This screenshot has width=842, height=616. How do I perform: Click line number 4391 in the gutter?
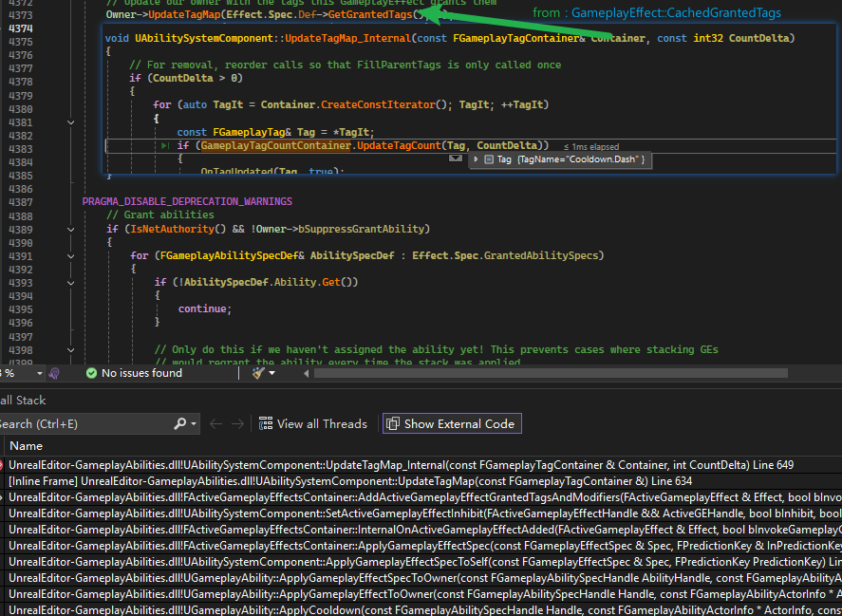21,256
